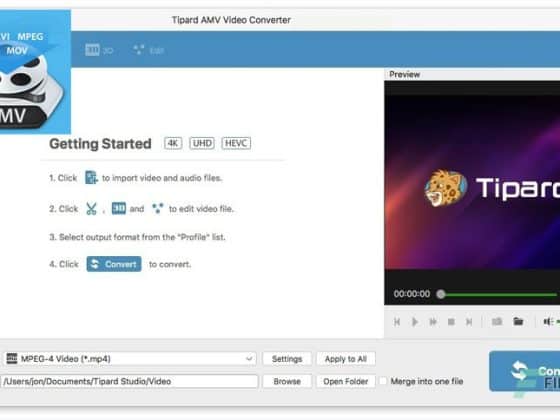Play the preview video
The width and height of the screenshot is (560, 420).
coord(415,322)
